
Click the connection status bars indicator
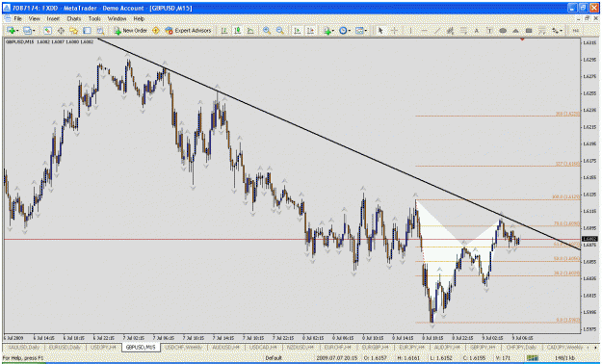[533, 358]
